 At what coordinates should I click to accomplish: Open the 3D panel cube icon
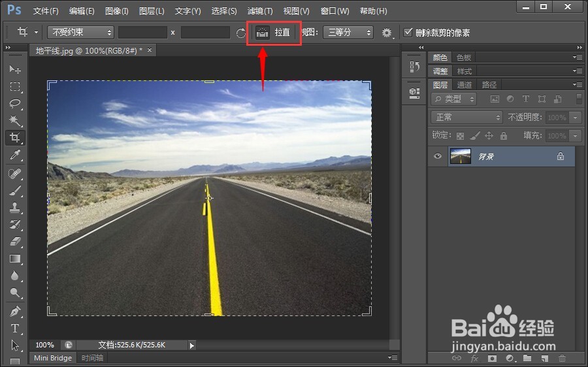[414, 93]
